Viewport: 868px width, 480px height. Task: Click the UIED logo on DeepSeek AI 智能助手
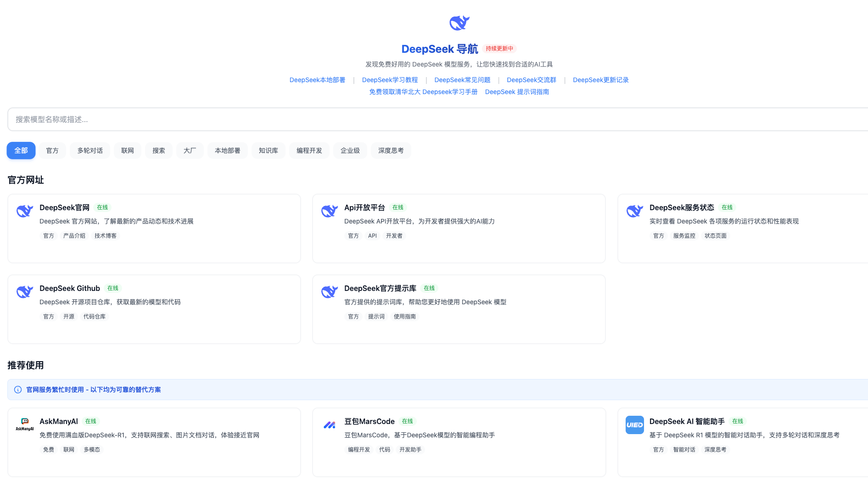pyautogui.click(x=635, y=425)
